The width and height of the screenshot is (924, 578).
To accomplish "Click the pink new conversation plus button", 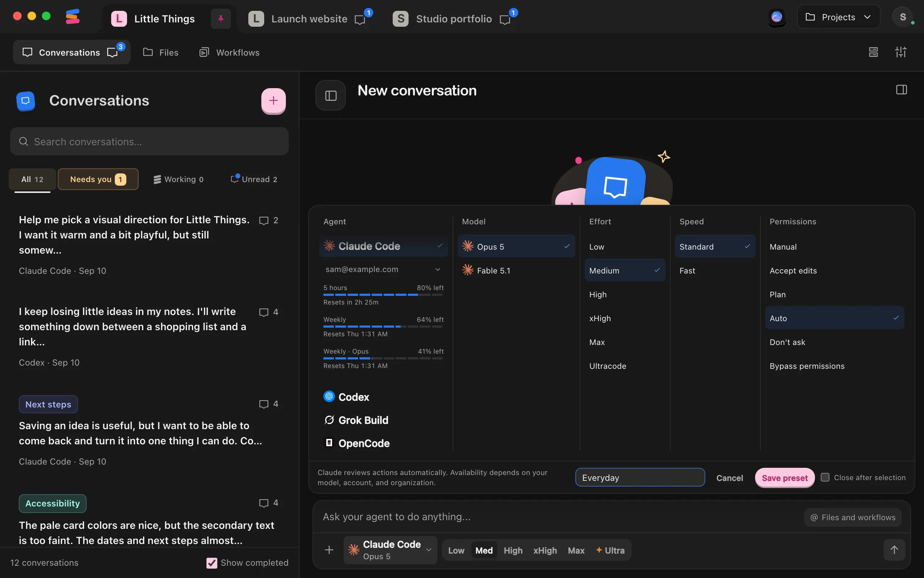I will 273,100.
